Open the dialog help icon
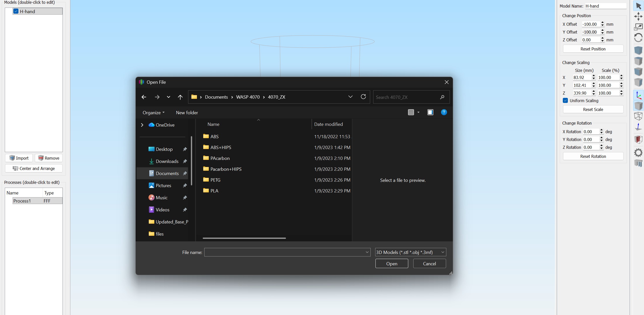Image resolution: width=644 pixels, height=315 pixels. click(444, 112)
